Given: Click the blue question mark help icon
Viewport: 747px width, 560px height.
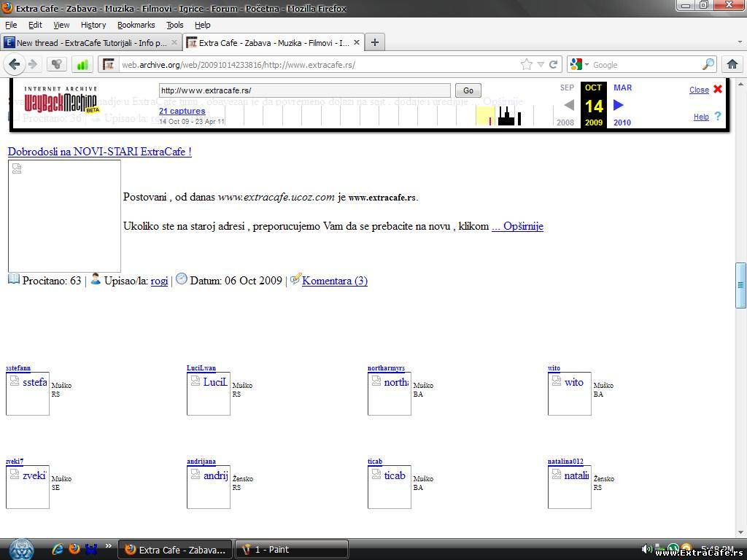Looking at the screenshot, I should pyautogui.click(x=718, y=116).
